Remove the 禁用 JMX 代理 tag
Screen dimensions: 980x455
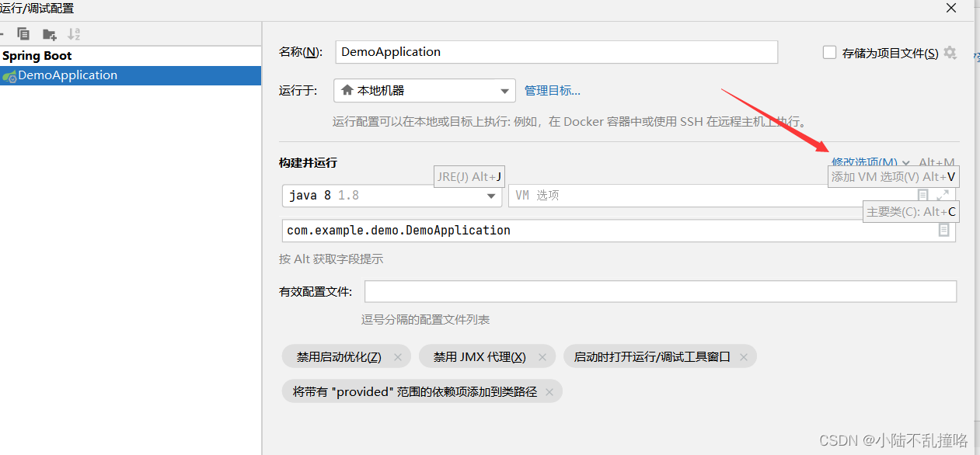click(x=542, y=356)
